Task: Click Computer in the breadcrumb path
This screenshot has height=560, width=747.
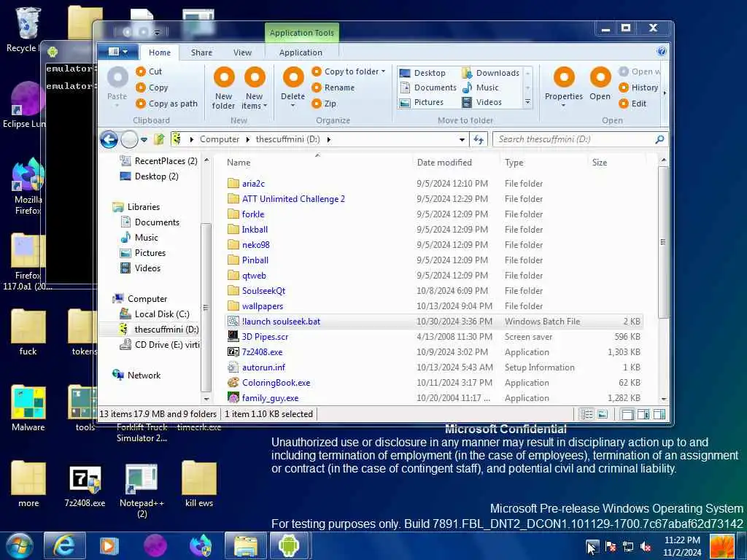Action: [x=220, y=139]
